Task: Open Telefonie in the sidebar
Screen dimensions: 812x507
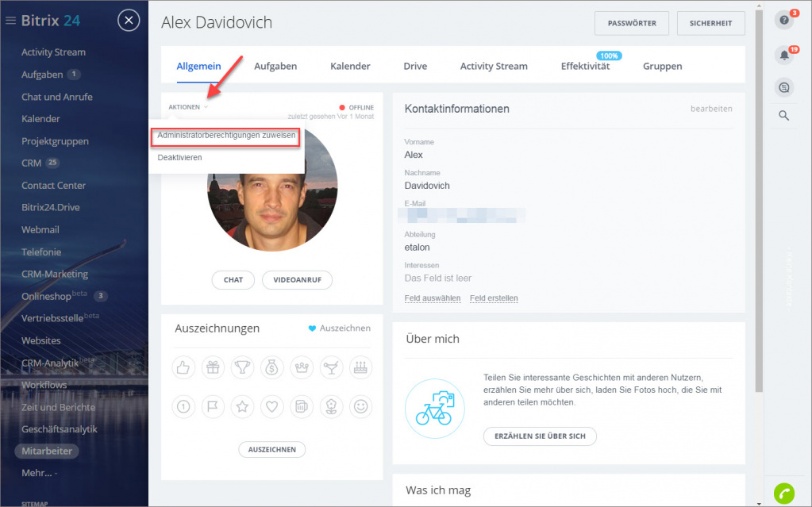Action: pyautogui.click(x=41, y=252)
